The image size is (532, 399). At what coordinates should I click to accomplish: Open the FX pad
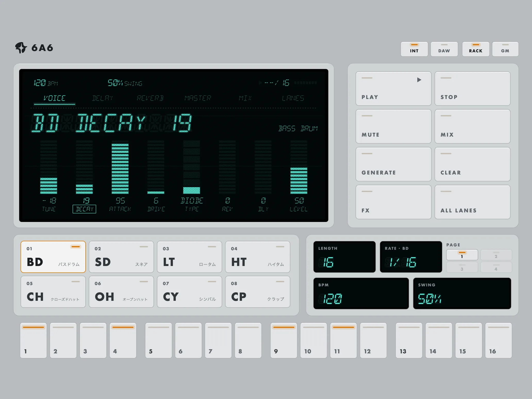click(x=393, y=202)
